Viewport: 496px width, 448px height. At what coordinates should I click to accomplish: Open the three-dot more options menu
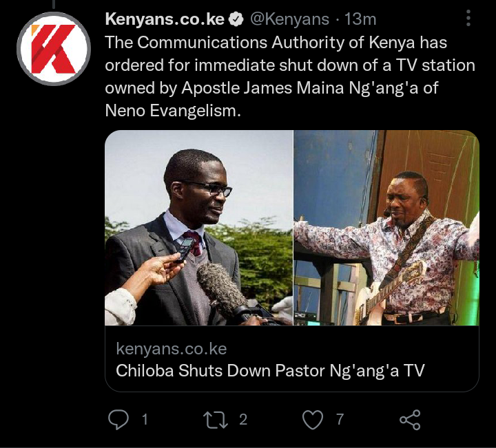point(468,18)
